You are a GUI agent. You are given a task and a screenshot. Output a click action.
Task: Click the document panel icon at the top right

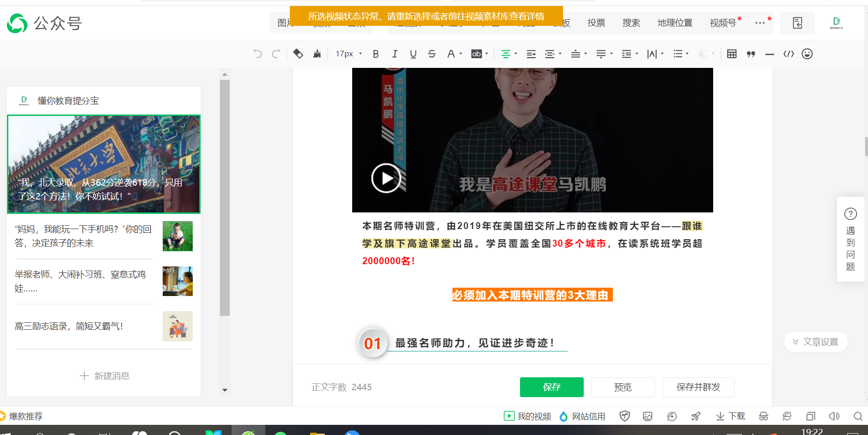(797, 23)
